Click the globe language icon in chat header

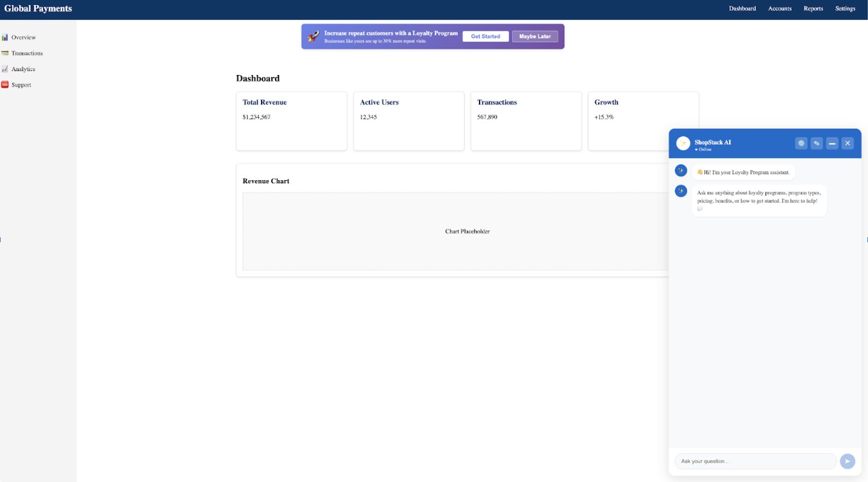pos(801,143)
